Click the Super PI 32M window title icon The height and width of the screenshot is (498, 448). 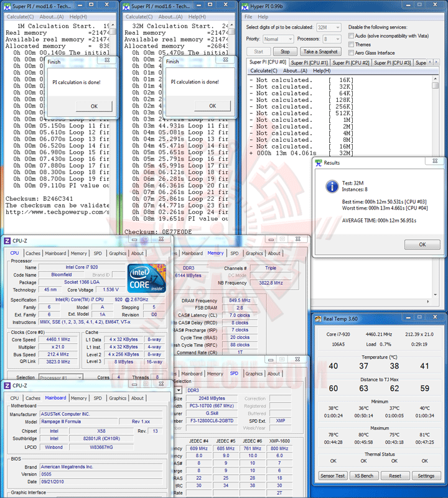pos(126,6)
